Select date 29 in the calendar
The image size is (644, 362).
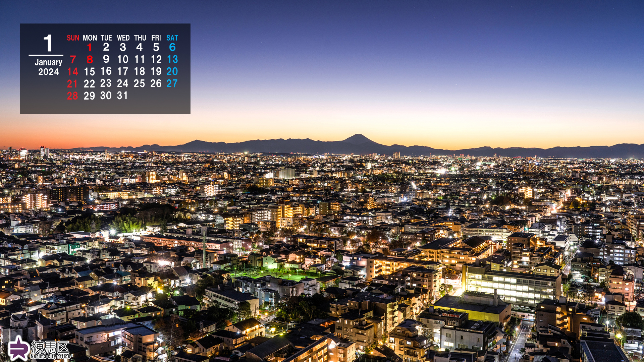89,96
